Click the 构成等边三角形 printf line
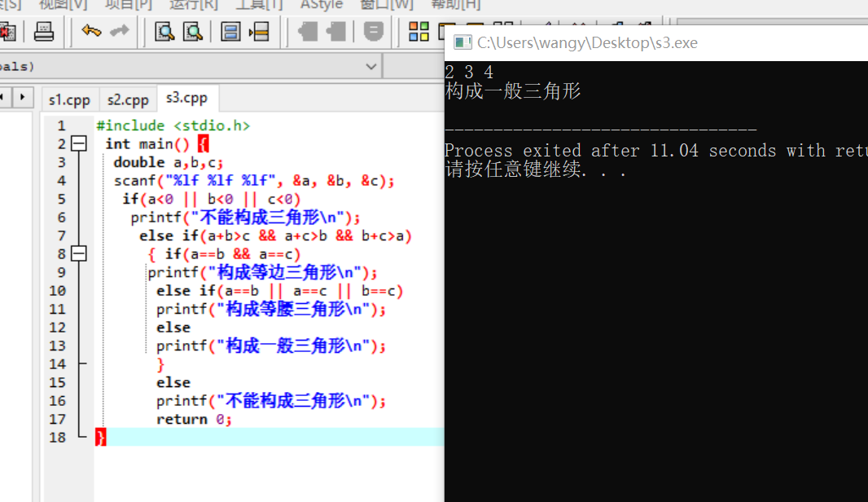 pyautogui.click(x=262, y=272)
